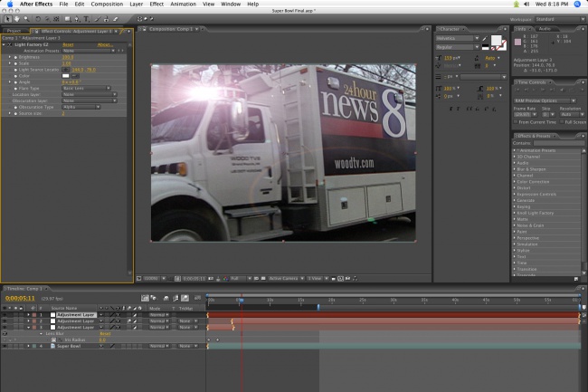Switch to the Audio tab
Image resolution: width=588 pixels, height=392 pixels.
(x=545, y=29)
